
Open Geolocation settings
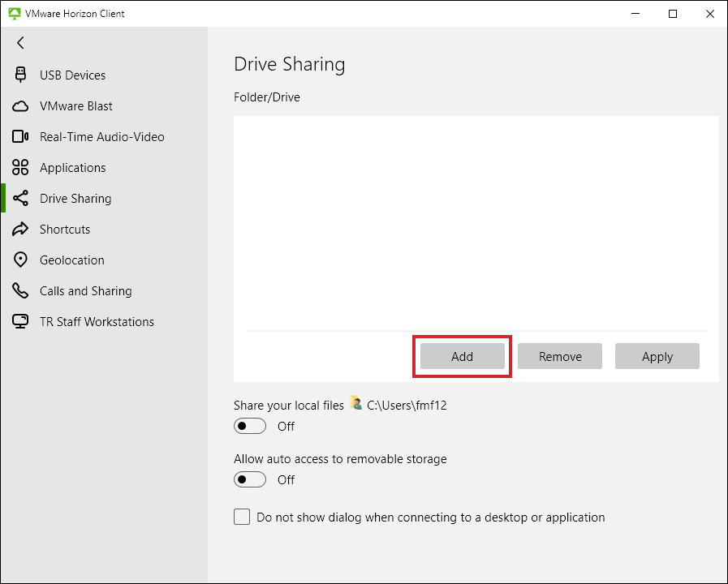pyautogui.click(x=104, y=260)
